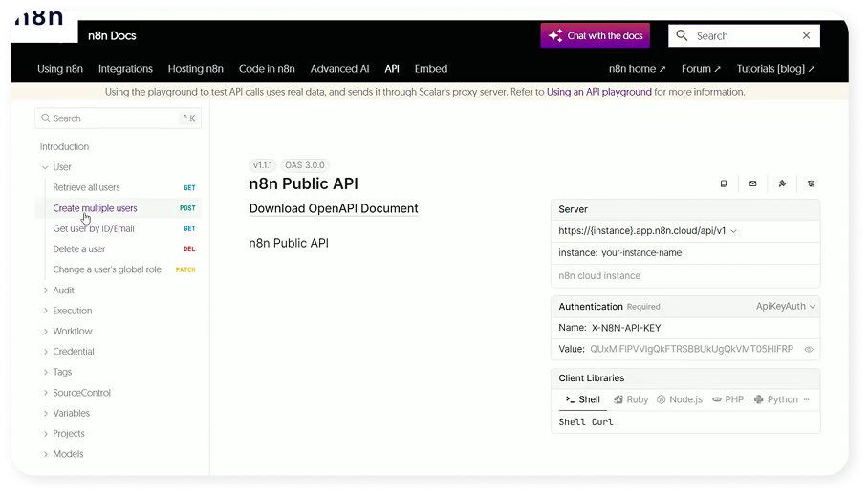Show more client libraries via ellipsis
The width and height of the screenshot is (868, 495).
(x=807, y=399)
